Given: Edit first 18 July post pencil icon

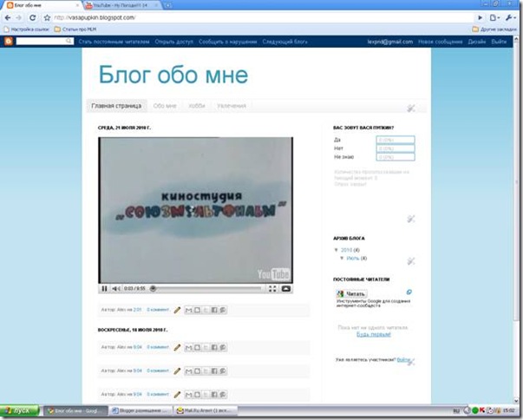Looking at the screenshot, I should [177, 348].
